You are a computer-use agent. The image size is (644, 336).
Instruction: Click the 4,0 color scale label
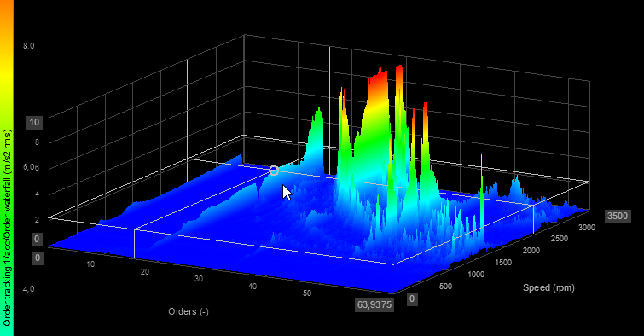(29, 289)
